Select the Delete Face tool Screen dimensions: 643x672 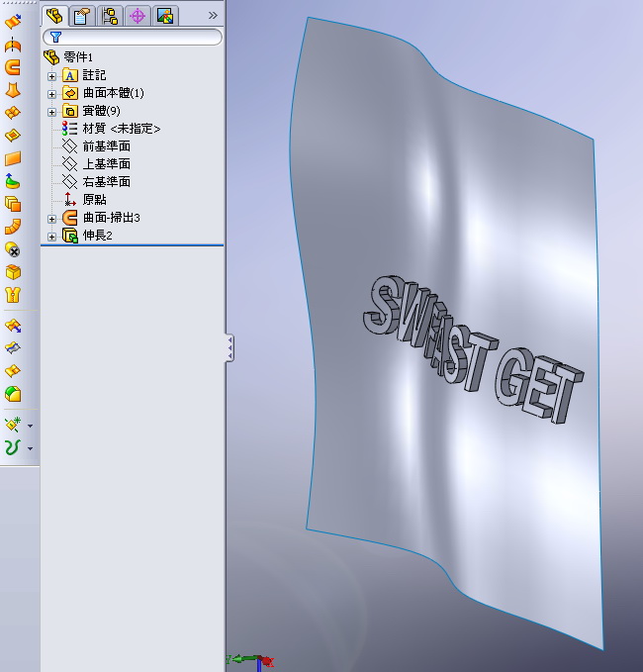(13, 249)
